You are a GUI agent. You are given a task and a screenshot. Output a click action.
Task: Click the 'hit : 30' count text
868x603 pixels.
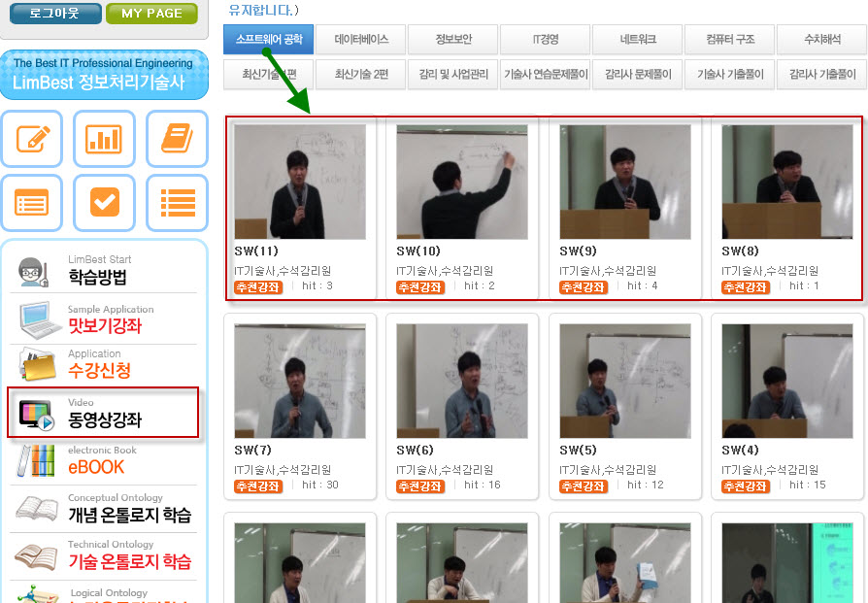(x=320, y=486)
